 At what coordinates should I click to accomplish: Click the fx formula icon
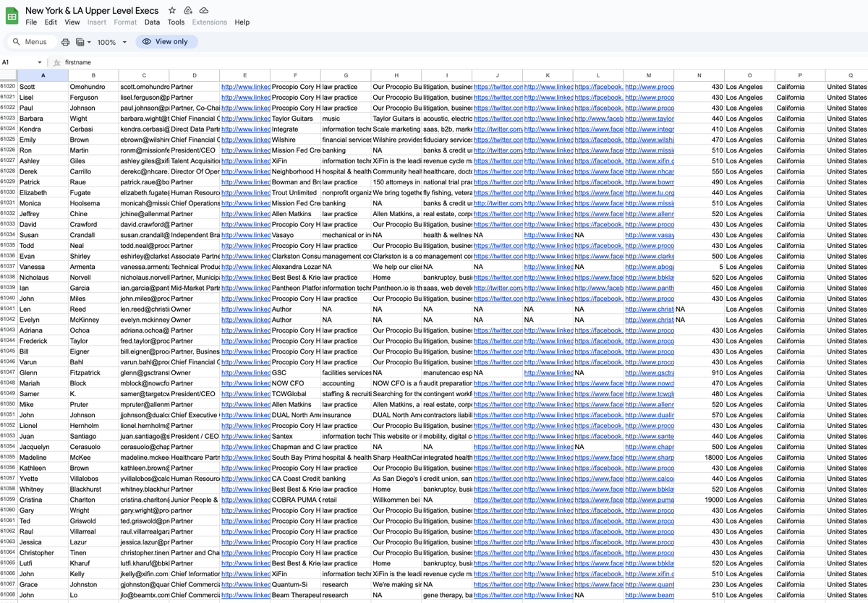pos(57,63)
